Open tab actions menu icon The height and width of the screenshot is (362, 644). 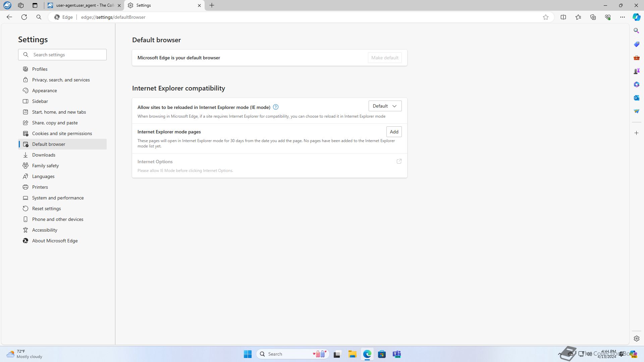[35, 5]
